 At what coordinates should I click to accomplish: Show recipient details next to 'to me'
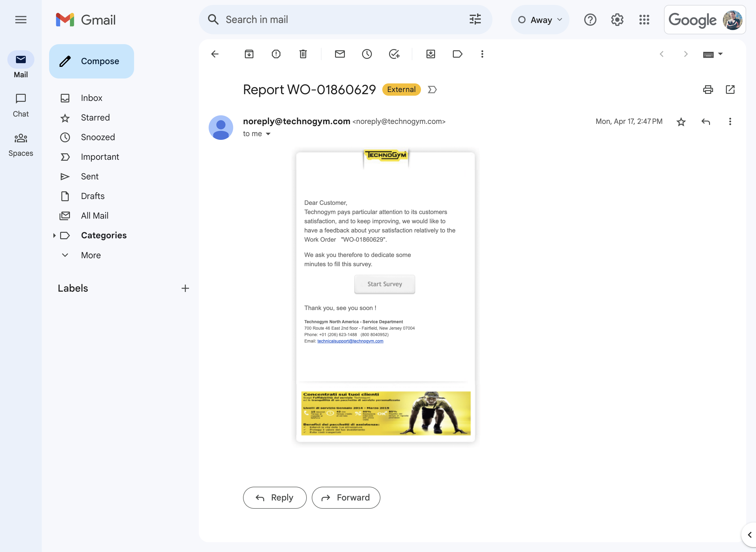[x=268, y=134]
